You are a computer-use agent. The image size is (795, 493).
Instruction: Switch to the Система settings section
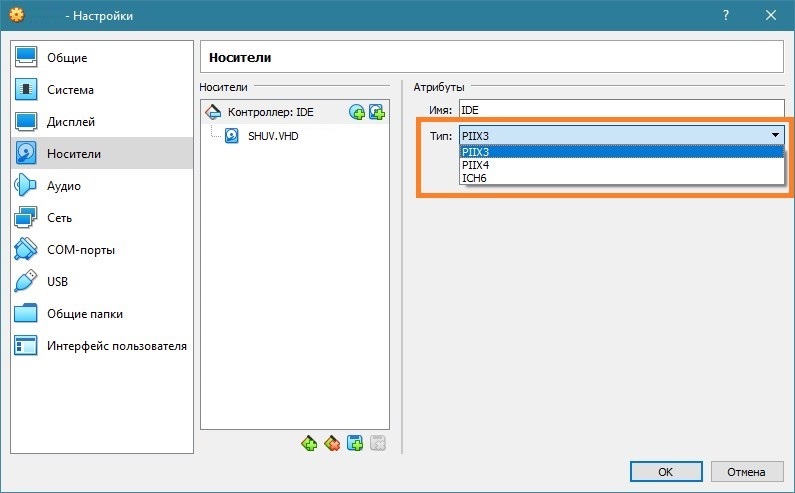coord(70,90)
